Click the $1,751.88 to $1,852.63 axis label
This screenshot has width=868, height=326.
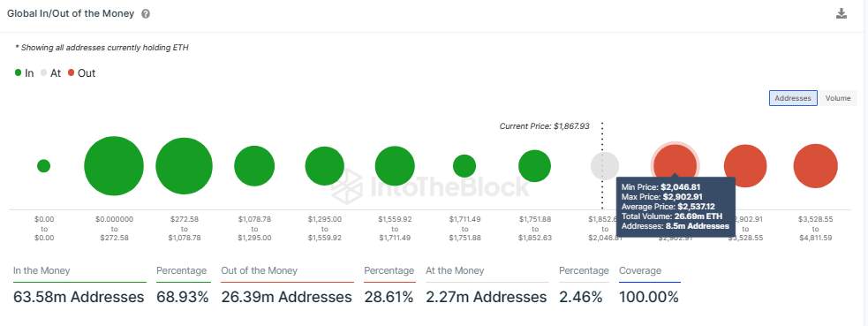(x=535, y=229)
